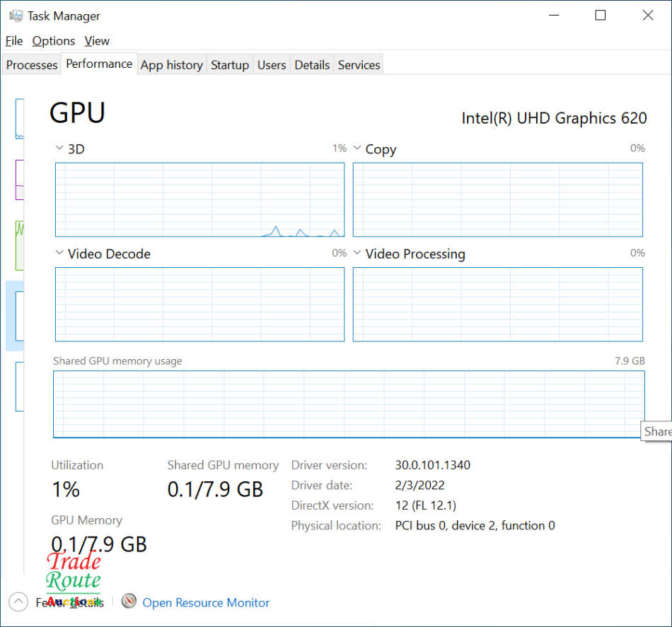672x627 pixels.
Task: Maximize the Task Manager window
Action: (601, 16)
